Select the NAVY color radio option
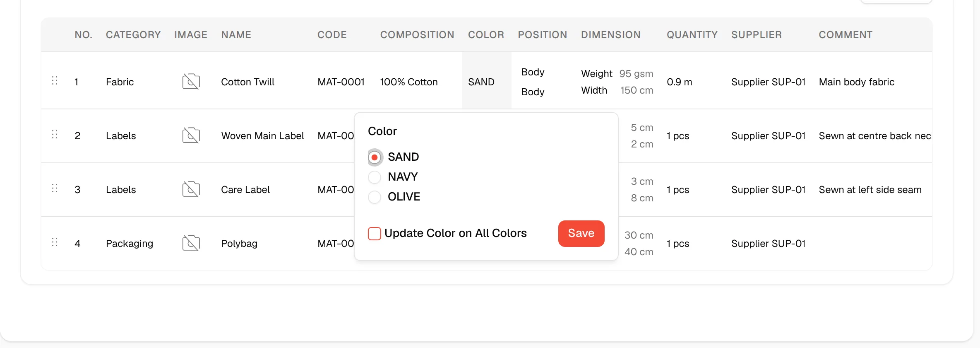This screenshot has width=980, height=348. 375,177
